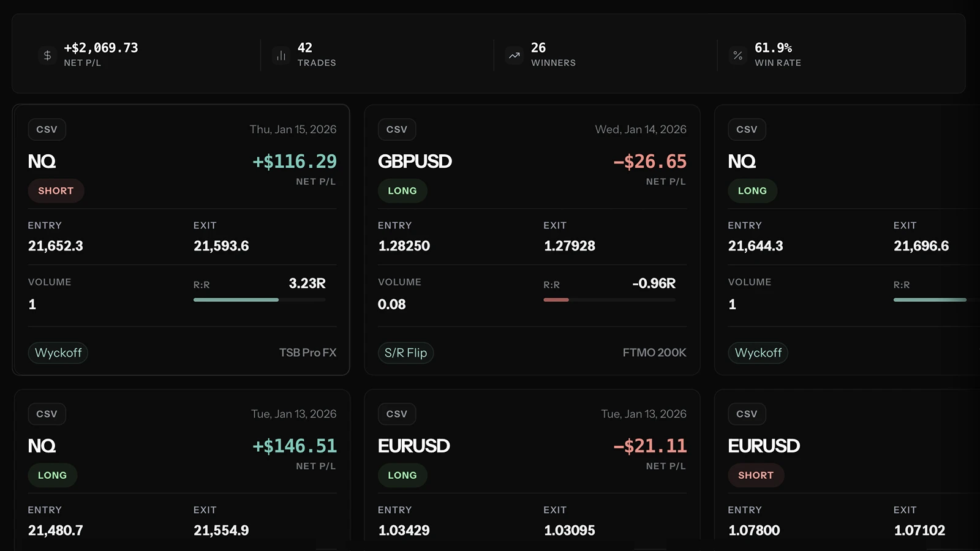Click the -0.96R ratio value
Screen dimensions: 980x551
[654, 283]
